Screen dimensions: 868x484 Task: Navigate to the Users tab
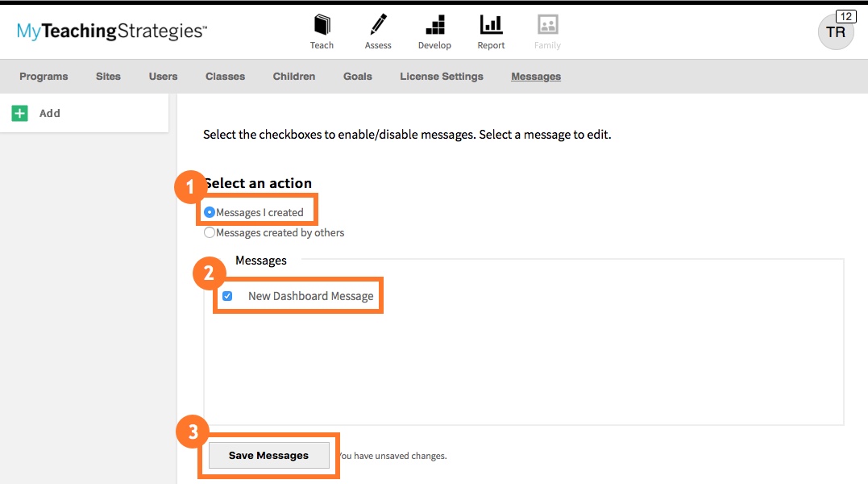click(x=163, y=76)
